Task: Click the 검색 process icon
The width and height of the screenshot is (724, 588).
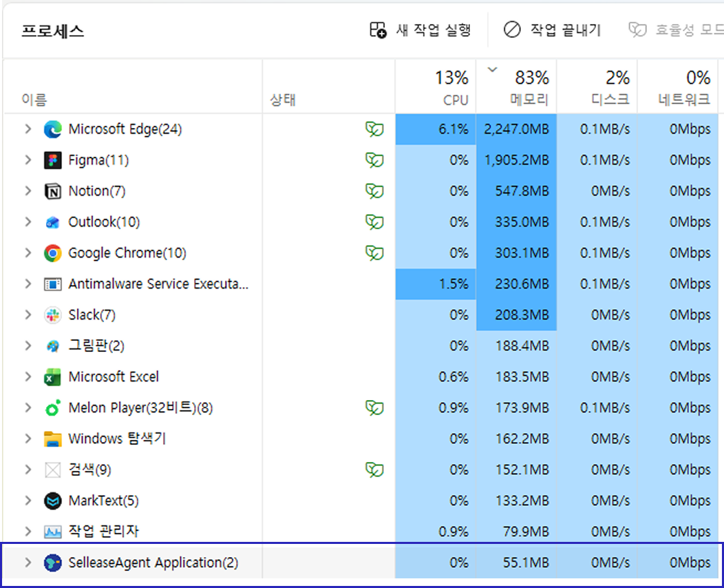Action: point(52,470)
